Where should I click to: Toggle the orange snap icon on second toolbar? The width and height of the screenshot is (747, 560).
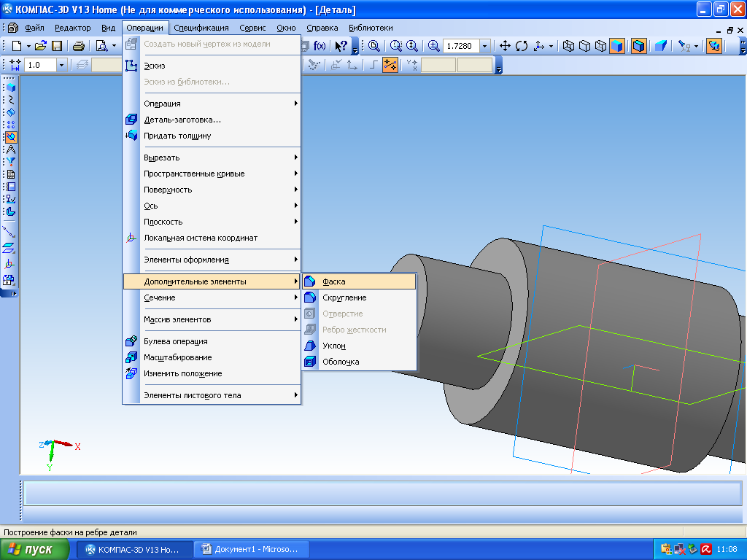point(390,65)
